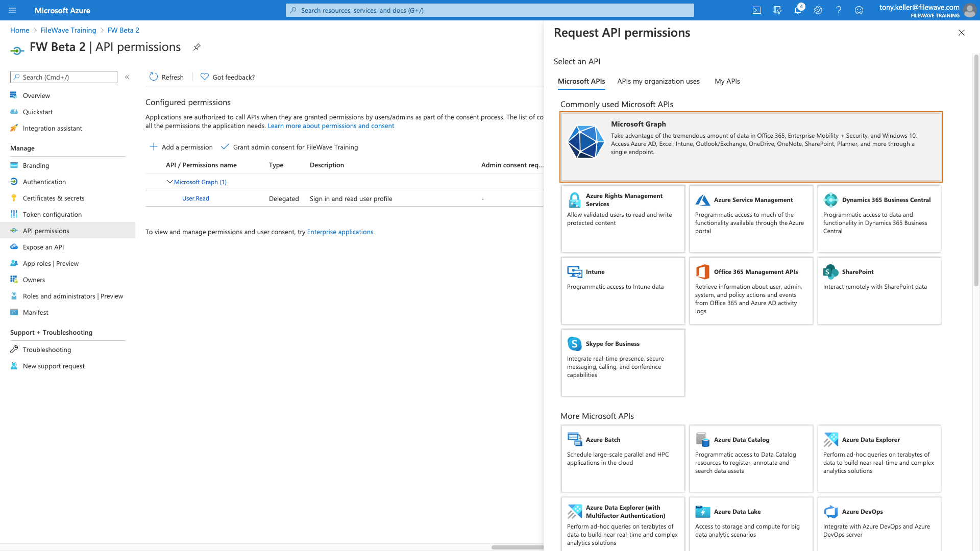
Task: Go to FileWave Training breadcrumb
Action: pos(68,30)
